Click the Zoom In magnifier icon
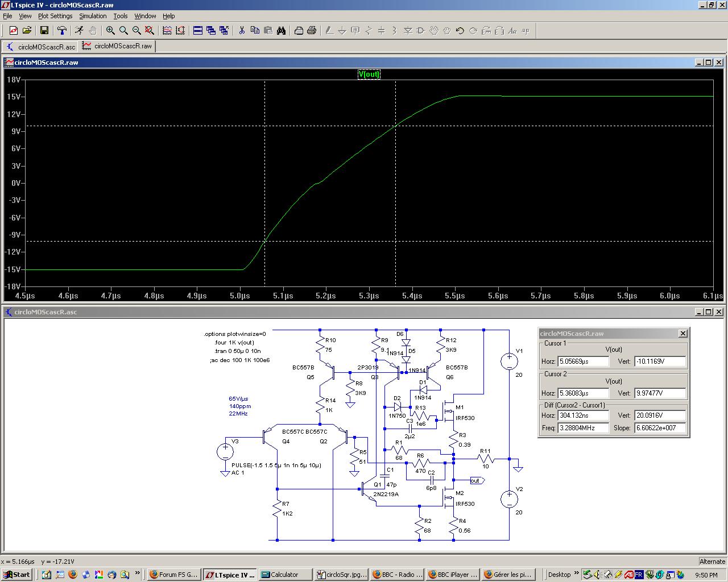The image size is (728, 582). point(110,31)
